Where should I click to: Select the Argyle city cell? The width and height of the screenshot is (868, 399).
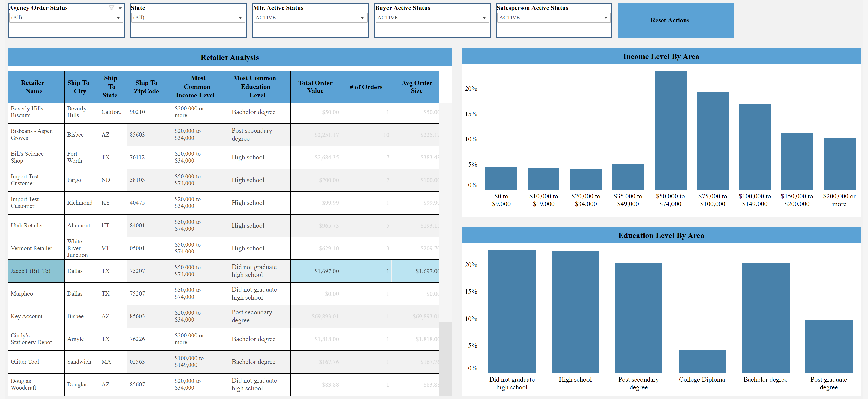(81, 339)
